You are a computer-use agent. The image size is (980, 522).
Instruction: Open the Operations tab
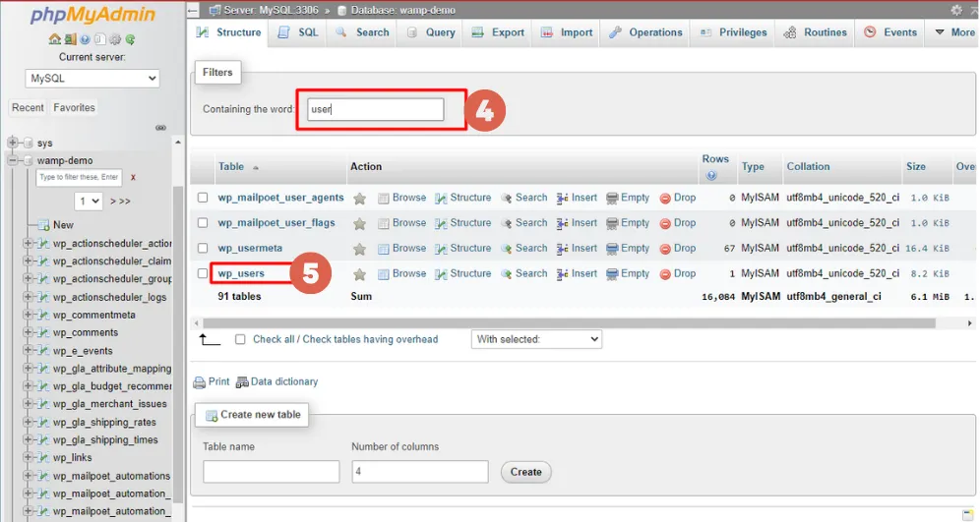645,32
